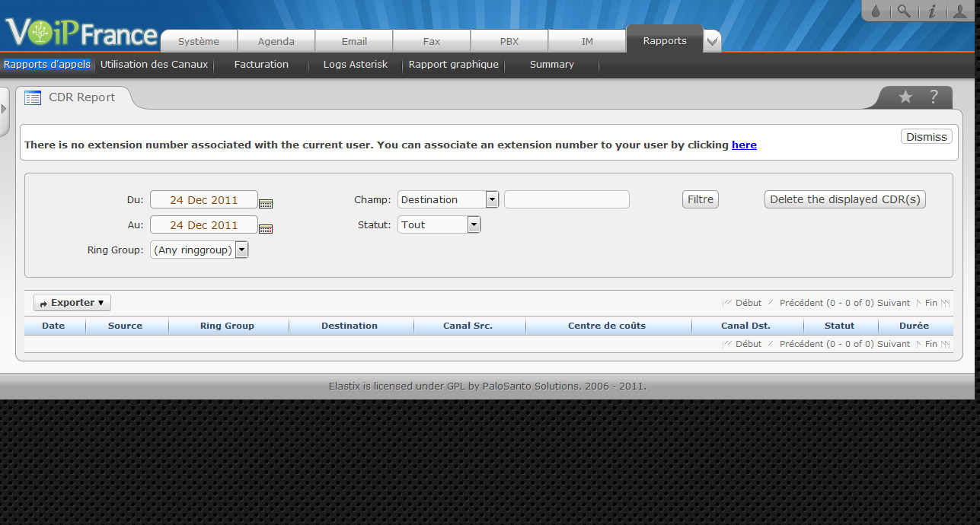This screenshot has height=525, width=980.
Task: Expand the left side panel arrow
Action: click(x=4, y=109)
